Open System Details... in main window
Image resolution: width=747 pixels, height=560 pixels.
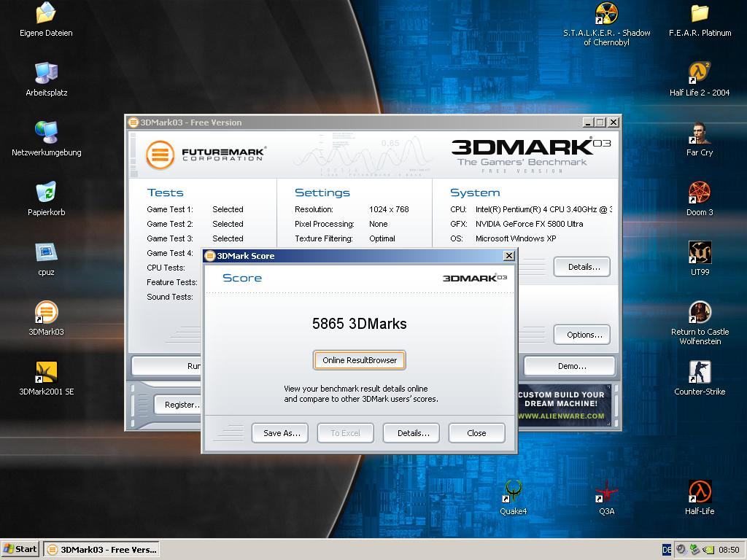coord(582,267)
